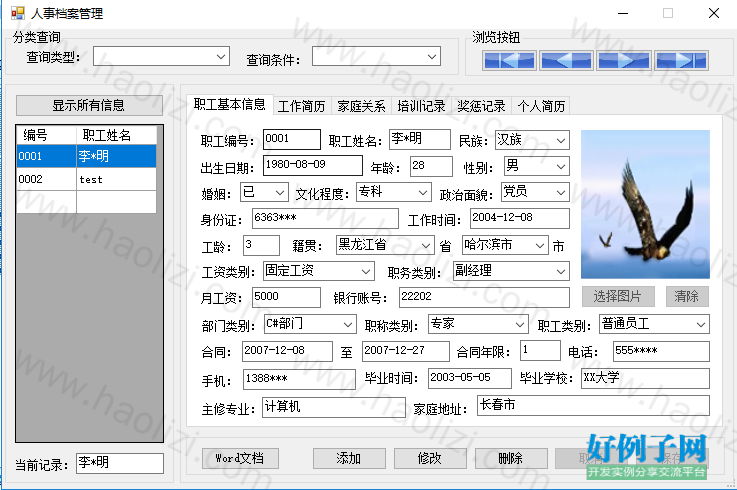Jump to the first record navigation button
The width and height of the screenshot is (737, 490).
[x=509, y=60]
